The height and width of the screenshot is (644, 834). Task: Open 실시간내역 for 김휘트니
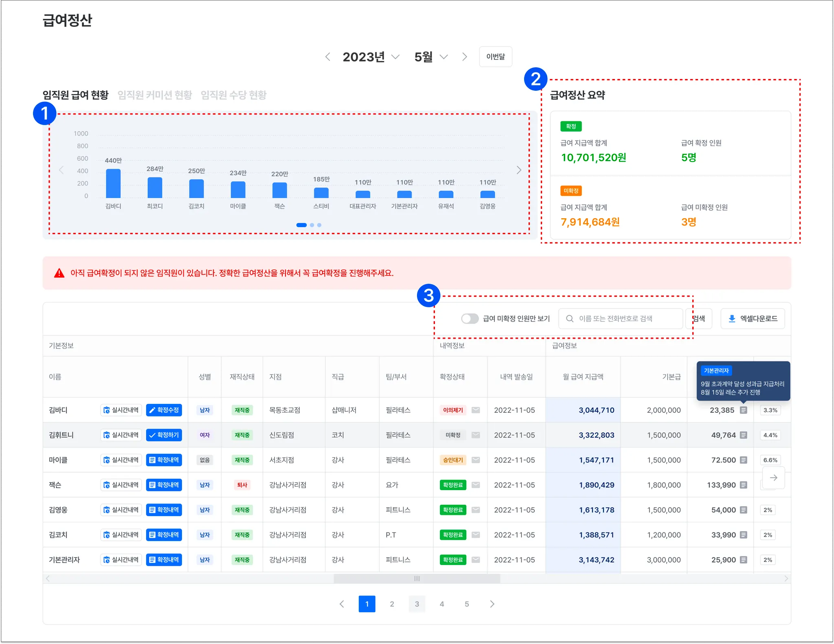121,435
